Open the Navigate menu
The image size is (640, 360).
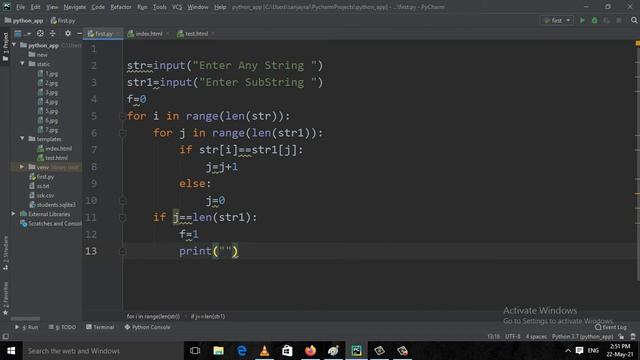click(75, 7)
